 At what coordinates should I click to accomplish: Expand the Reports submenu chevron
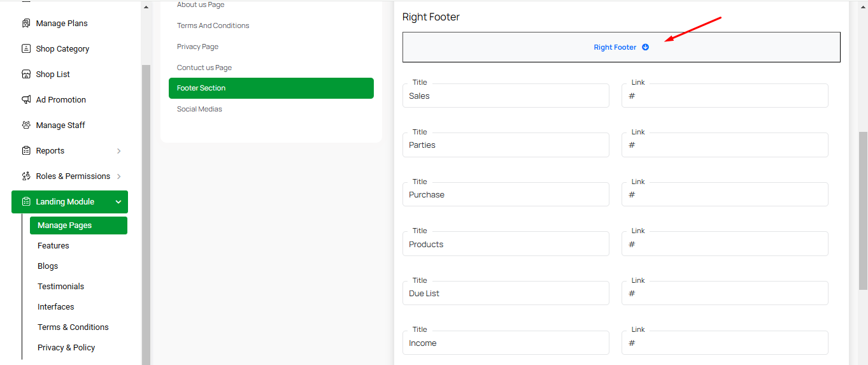(119, 151)
